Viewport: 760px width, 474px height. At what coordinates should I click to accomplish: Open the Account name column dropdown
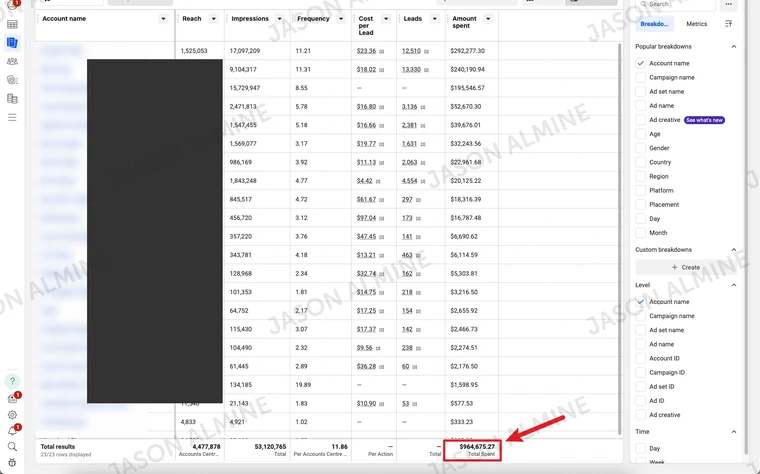[163, 19]
